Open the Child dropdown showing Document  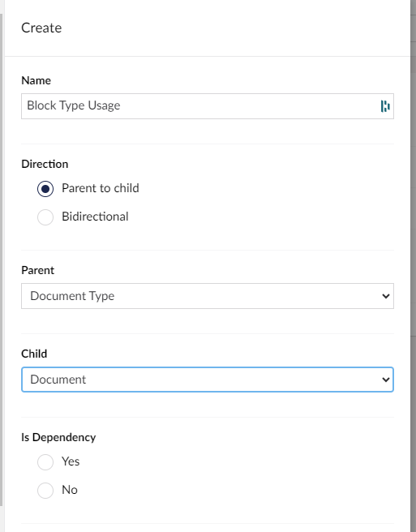click(208, 380)
